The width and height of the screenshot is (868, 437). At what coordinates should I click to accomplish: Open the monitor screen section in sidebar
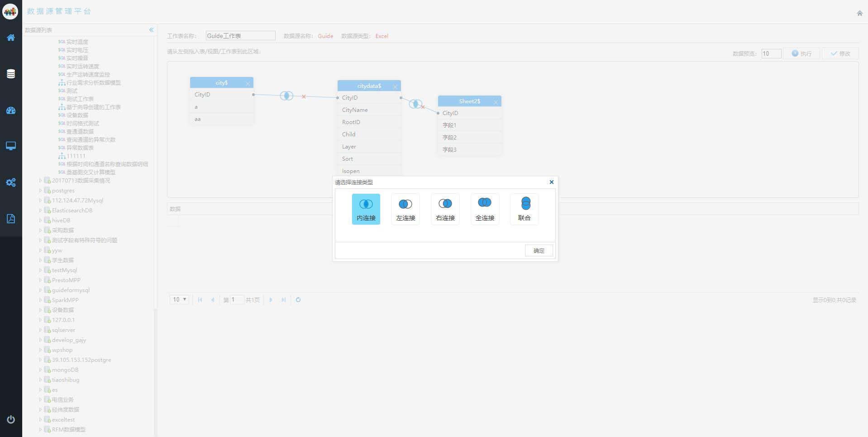point(11,146)
